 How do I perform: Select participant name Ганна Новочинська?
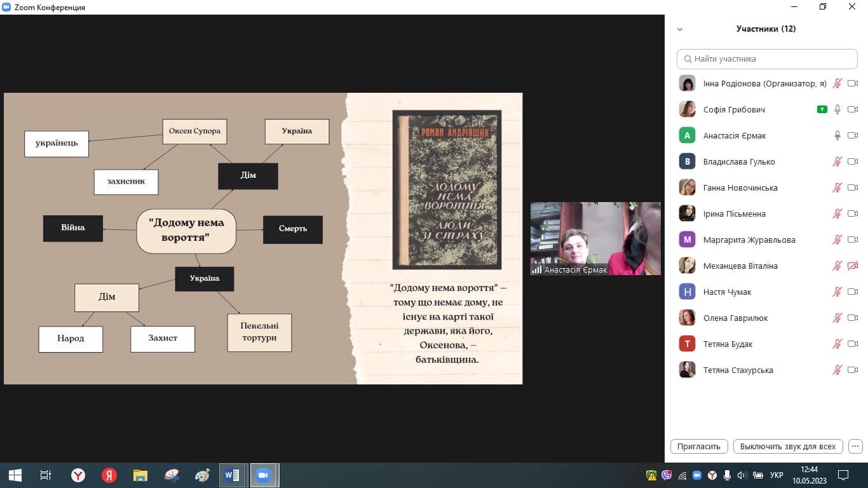(x=740, y=187)
